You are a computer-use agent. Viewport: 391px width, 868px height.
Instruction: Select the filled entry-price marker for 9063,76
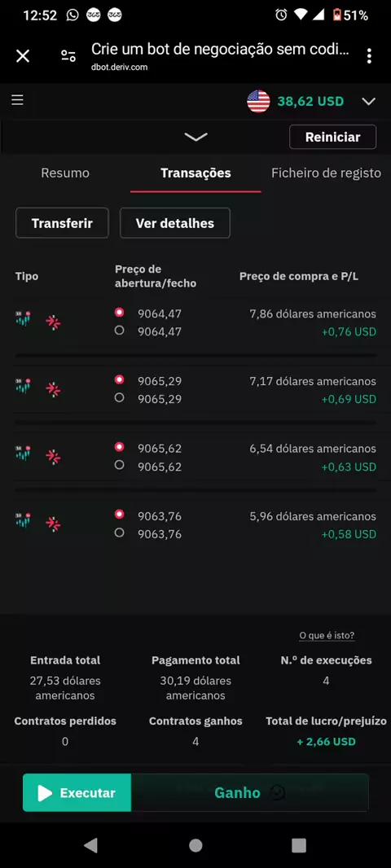click(x=119, y=515)
